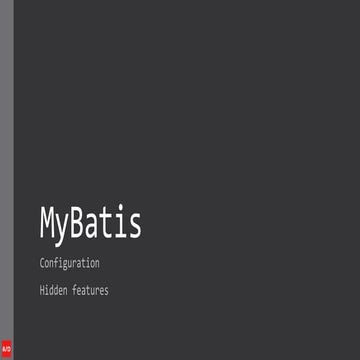Click the MyBatis slide title

point(91,224)
